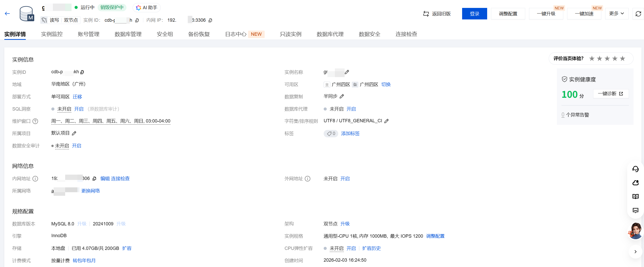Open the 更多 dropdown menu

(x=617, y=14)
